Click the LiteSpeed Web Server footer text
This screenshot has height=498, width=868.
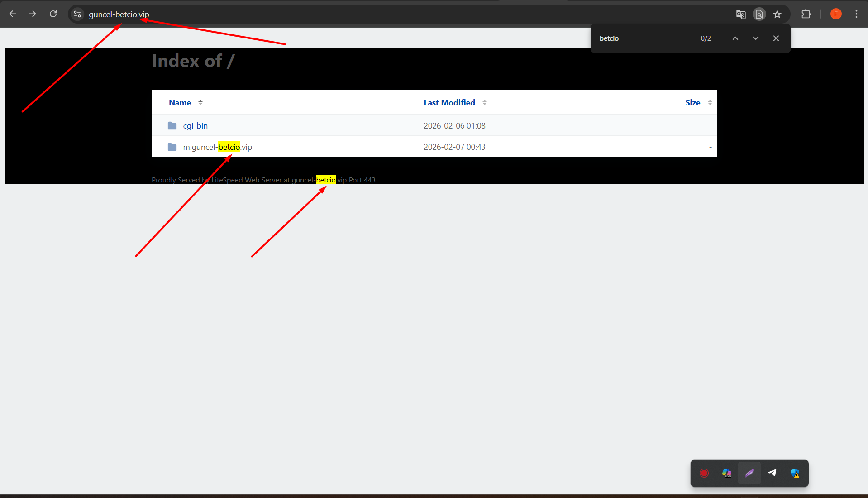(x=263, y=180)
